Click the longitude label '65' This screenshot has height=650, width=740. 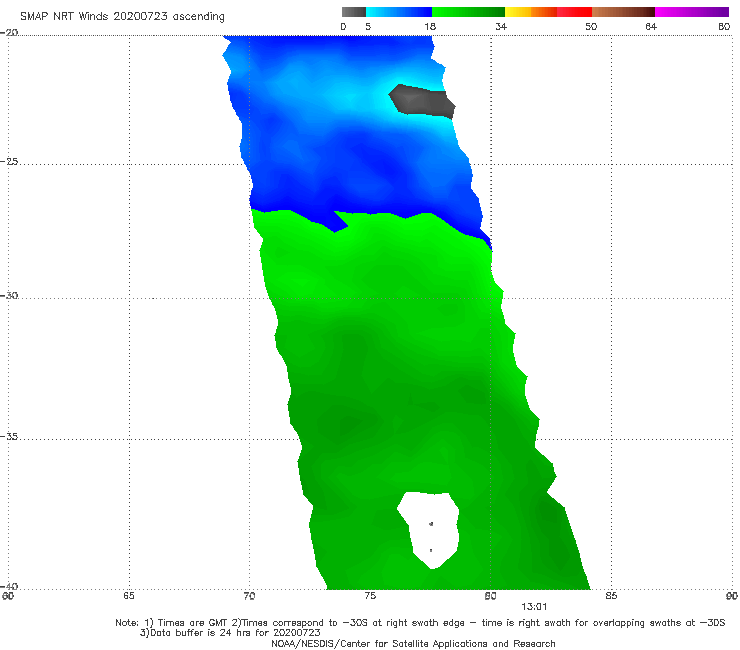pyautogui.click(x=129, y=596)
